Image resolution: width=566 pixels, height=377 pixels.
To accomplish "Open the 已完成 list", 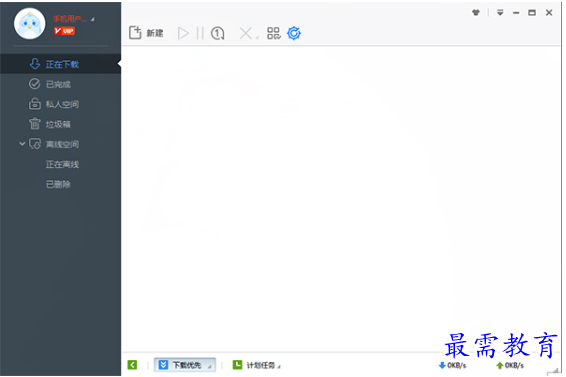I will (61, 84).
